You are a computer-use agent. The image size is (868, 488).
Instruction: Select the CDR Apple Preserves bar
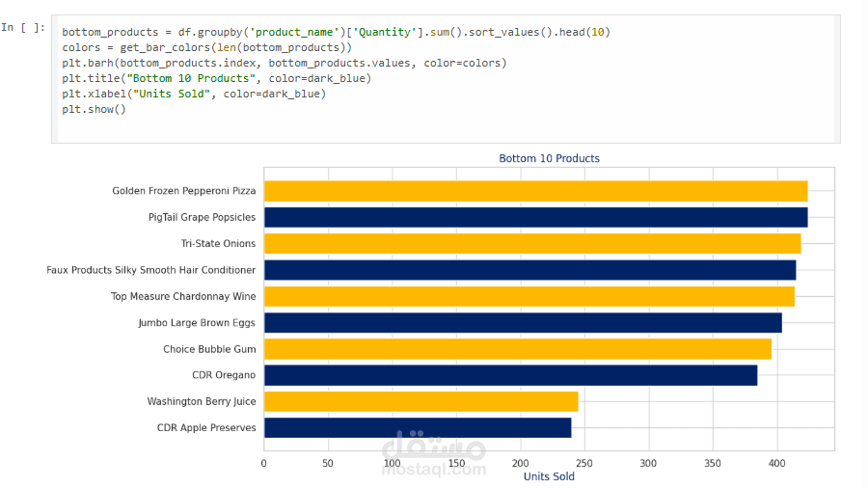[417, 427]
